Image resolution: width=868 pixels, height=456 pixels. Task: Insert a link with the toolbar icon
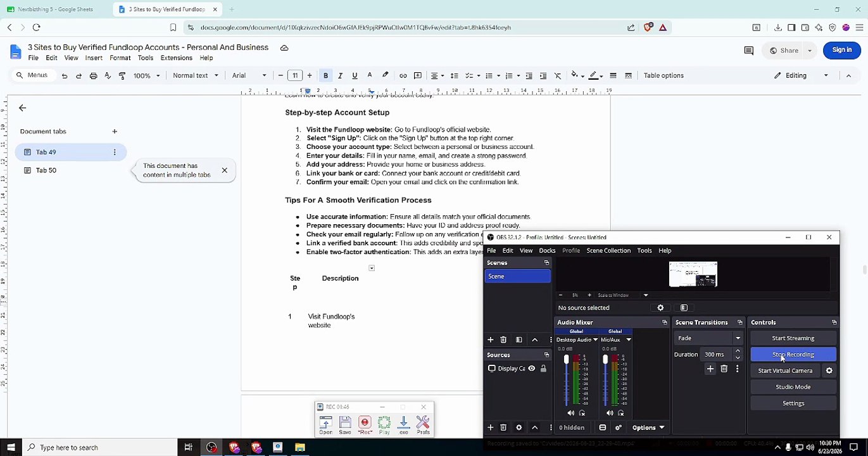point(403,75)
